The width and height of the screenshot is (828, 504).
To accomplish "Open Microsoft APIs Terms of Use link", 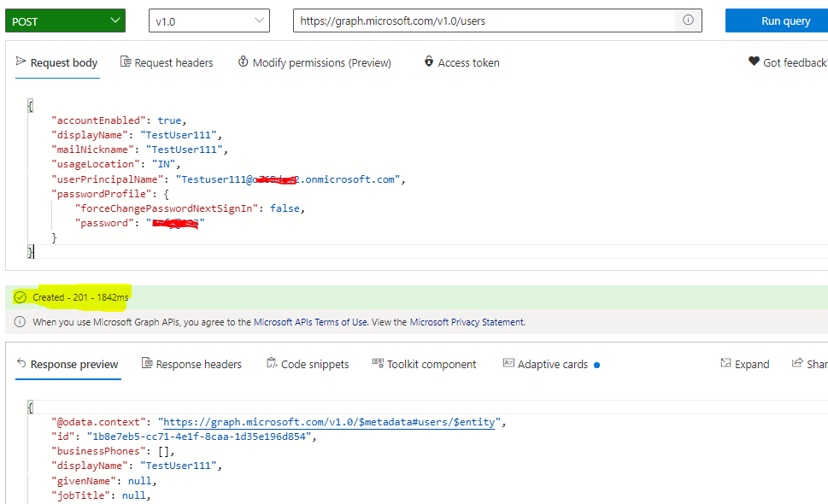I will [x=310, y=322].
